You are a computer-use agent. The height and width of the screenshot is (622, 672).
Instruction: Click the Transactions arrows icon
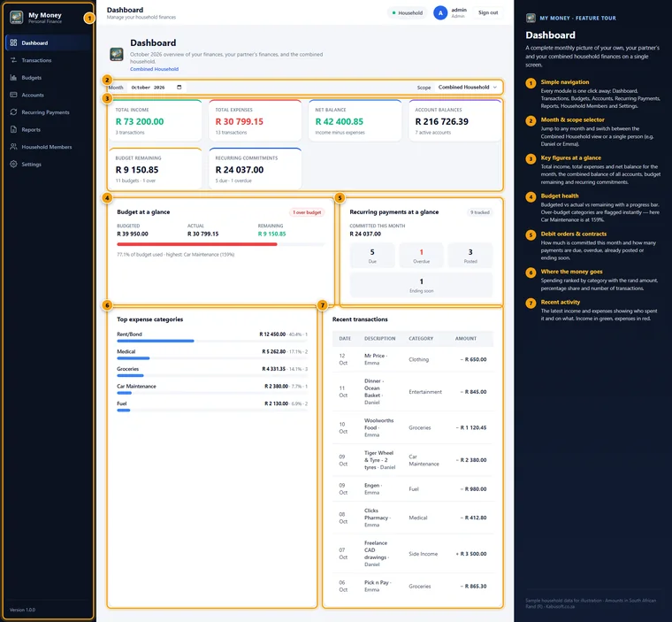pos(14,60)
